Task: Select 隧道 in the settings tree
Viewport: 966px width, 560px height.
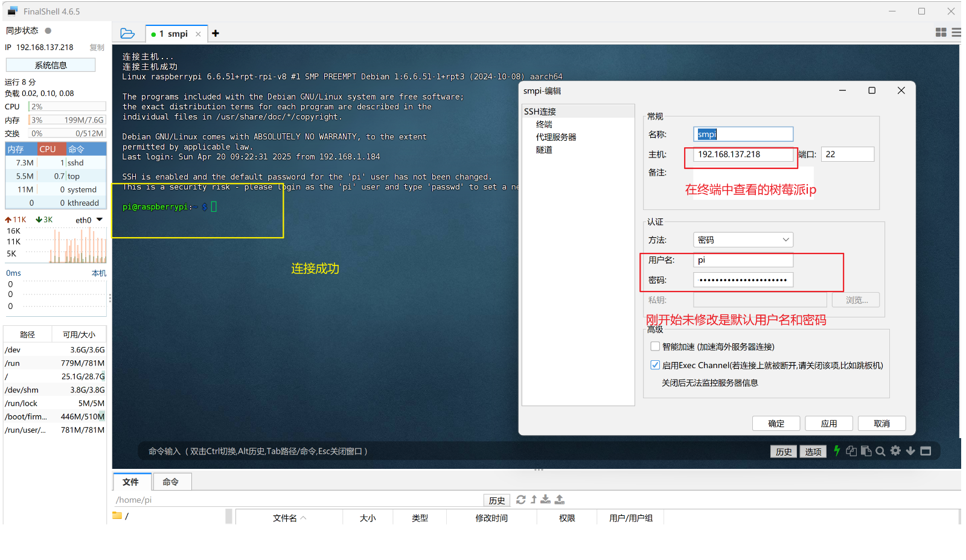Action: 544,150
